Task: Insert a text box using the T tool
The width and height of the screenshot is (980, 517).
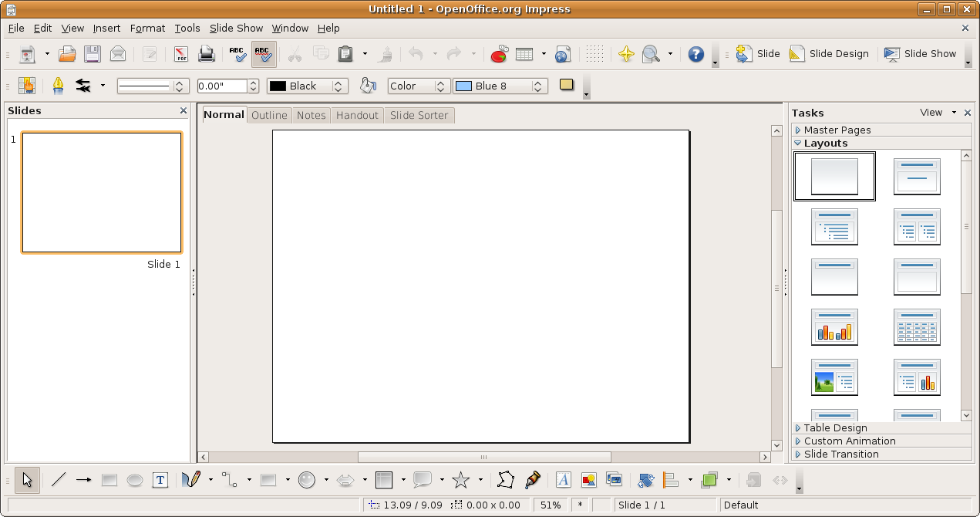Action: [160, 480]
